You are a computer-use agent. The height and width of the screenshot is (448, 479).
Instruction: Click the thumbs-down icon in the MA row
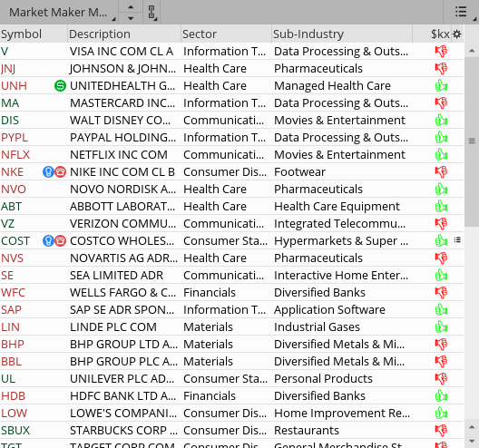441,102
